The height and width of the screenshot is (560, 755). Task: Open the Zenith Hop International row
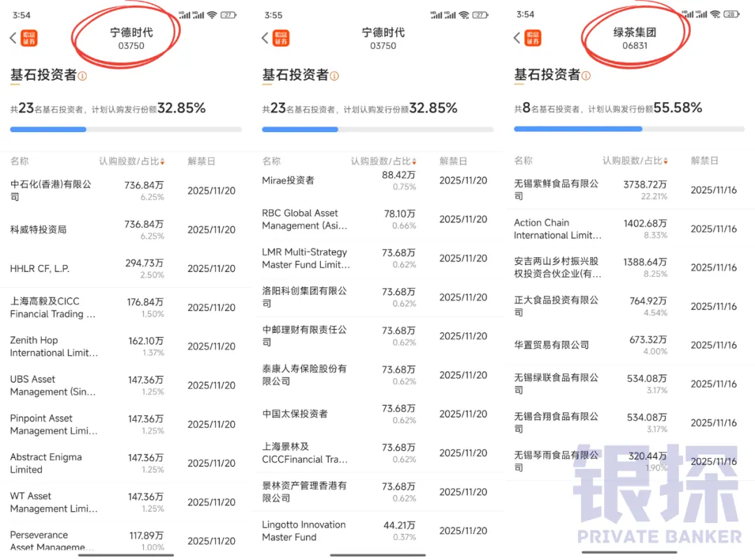point(126,347)
